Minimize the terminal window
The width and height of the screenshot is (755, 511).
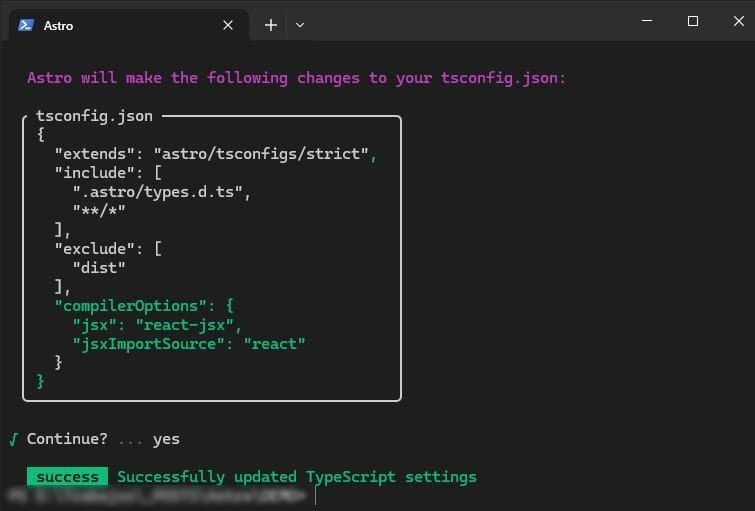point(647,21)
